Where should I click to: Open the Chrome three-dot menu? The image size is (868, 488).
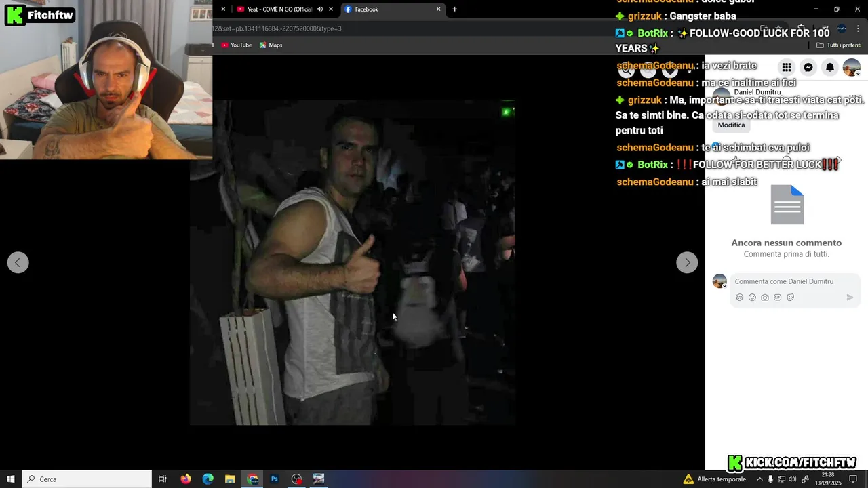tap(858, 29)
